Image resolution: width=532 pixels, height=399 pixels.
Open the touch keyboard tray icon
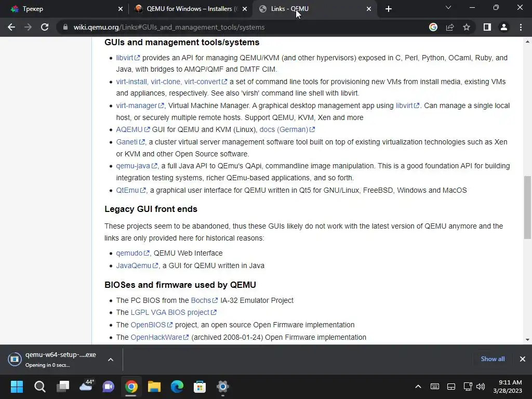[435, 387]
